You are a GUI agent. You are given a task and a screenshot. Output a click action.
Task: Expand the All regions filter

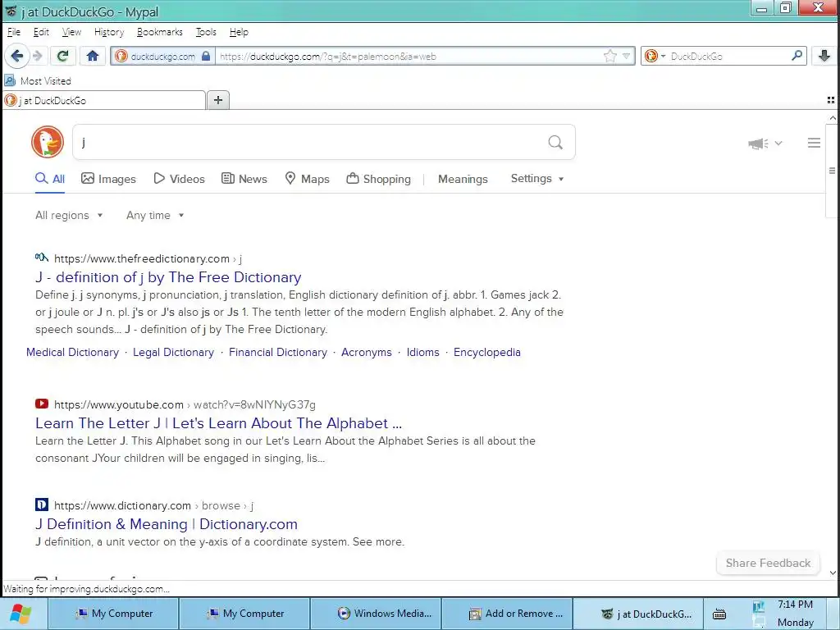tap(69, 216)
